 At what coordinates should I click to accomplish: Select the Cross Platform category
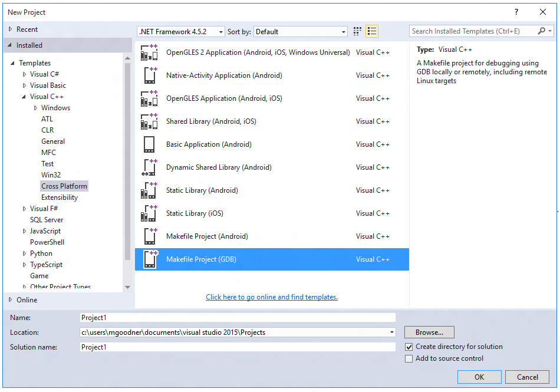pos(64,186)
